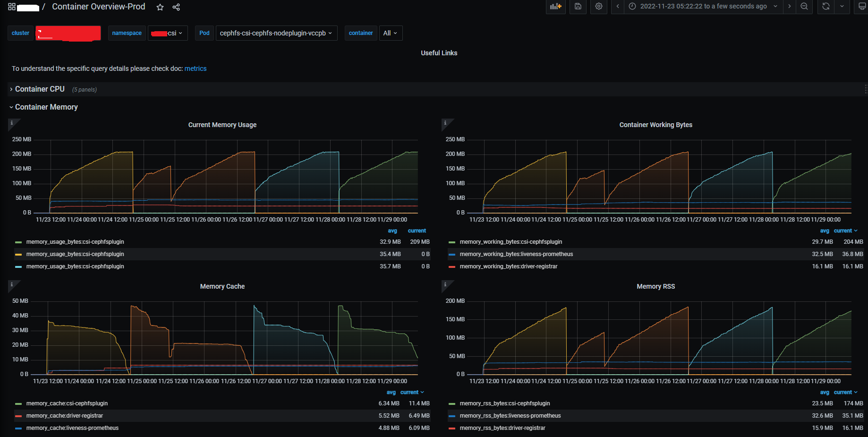868x437 pixels.
Task: Zoom out the time range
Action: coord(805,7)
